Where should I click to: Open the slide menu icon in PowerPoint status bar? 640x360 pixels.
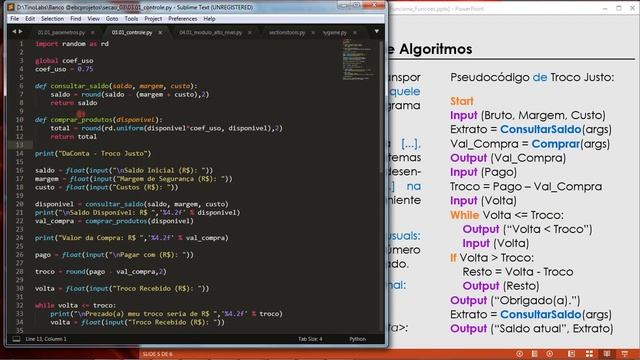coord(534,354)
